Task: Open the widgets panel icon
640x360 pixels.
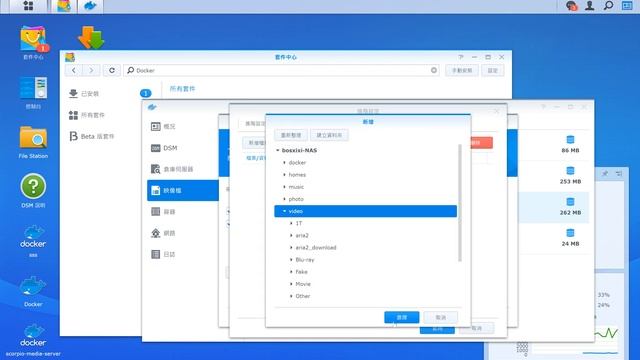Action: tap(627, 6)
